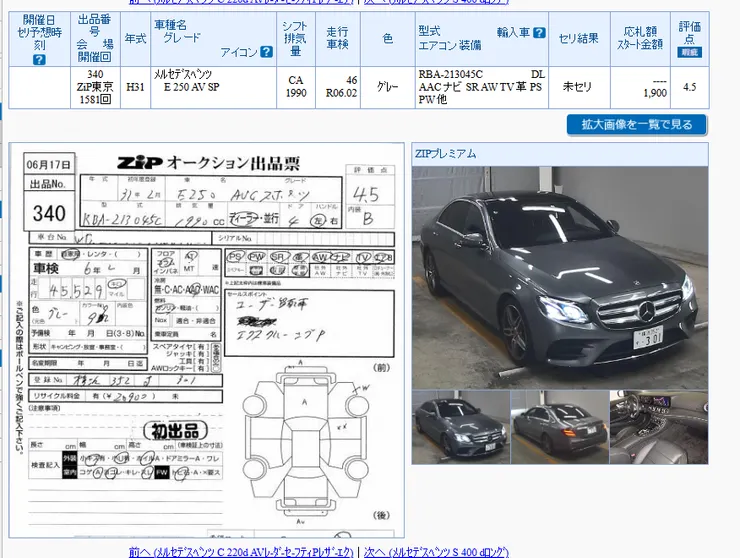Click start price 1,900 cell
The image size is (740, 558).
point(640,87)
